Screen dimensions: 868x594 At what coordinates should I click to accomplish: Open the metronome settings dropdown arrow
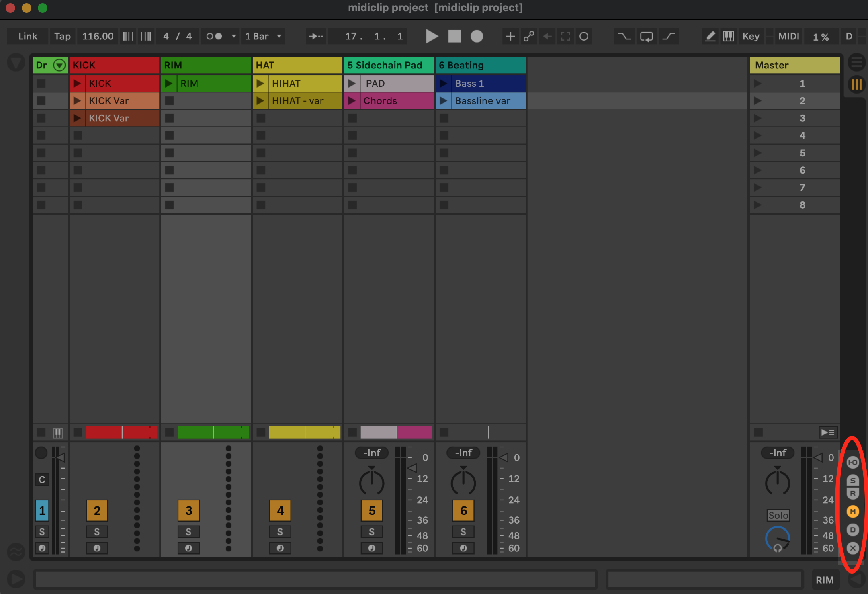(233, 36)
